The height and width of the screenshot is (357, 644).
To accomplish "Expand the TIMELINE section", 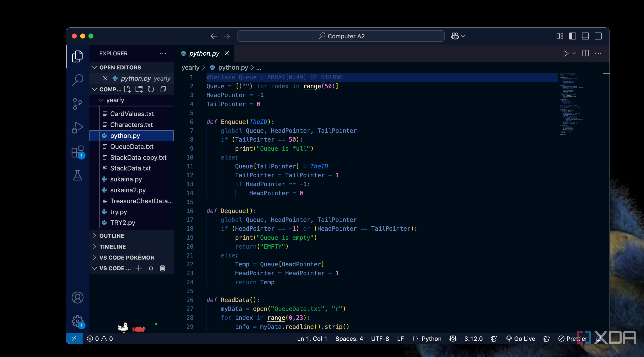I will pos(113,246).
